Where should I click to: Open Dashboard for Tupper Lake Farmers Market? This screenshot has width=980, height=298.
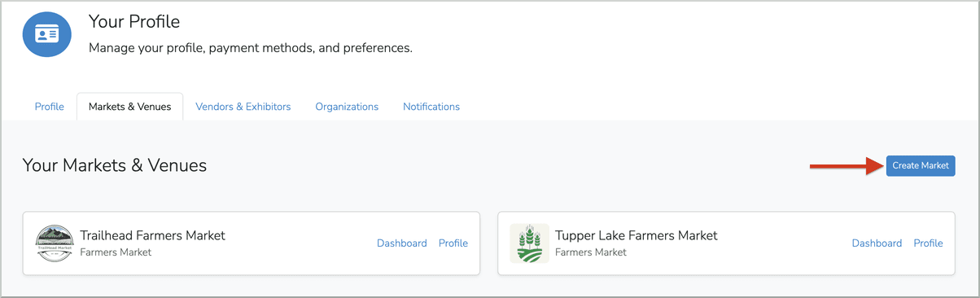click(x=877, y=243)
